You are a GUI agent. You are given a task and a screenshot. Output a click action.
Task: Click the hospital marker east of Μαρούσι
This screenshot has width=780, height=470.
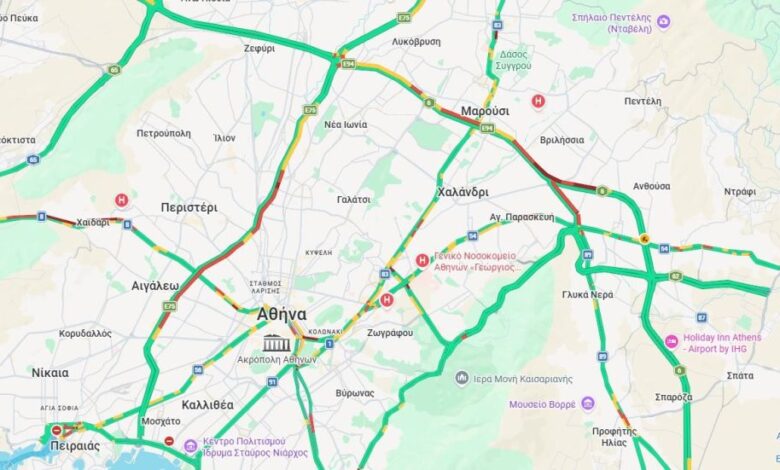(538, 101)
